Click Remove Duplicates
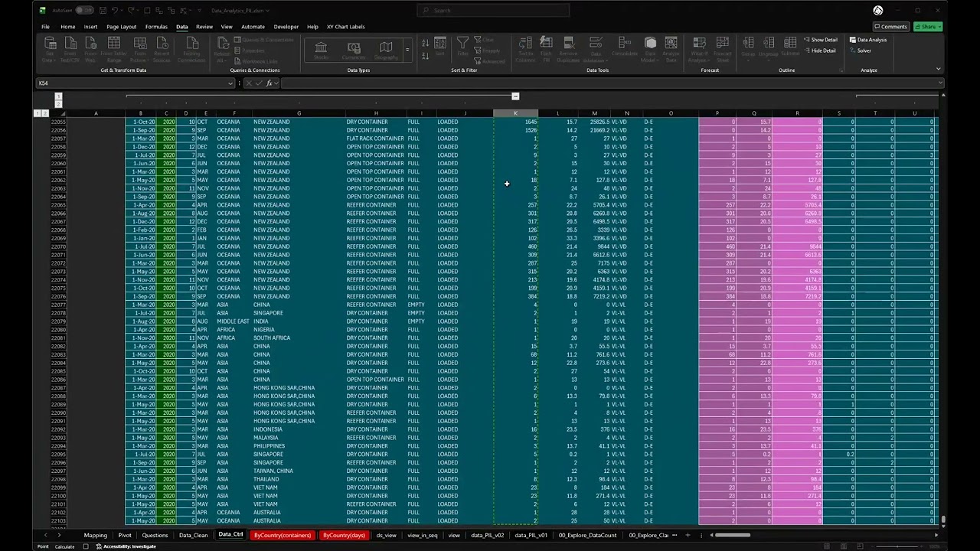This screenshot has height=551, width=980. [568, 49]
